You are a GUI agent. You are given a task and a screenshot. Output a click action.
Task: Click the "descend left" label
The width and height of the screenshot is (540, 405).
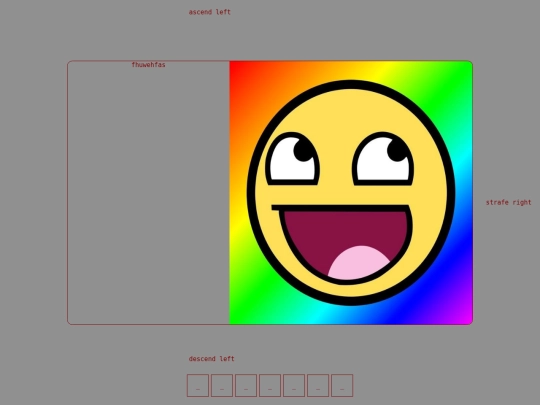211,359
